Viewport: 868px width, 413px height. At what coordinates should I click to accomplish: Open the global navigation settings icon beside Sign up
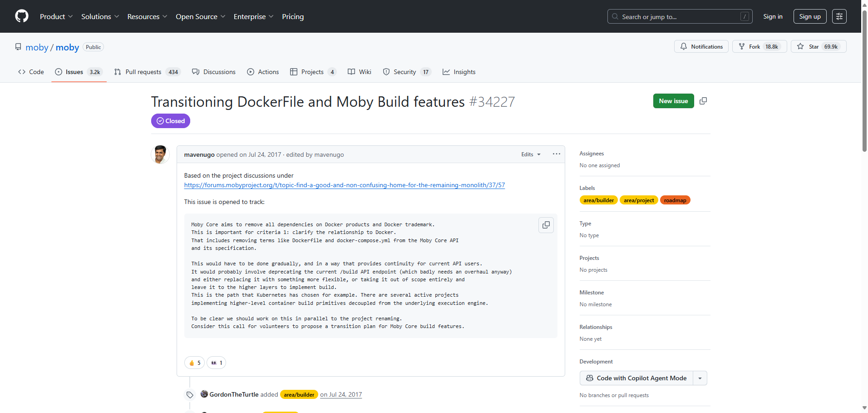coord(839,16)
